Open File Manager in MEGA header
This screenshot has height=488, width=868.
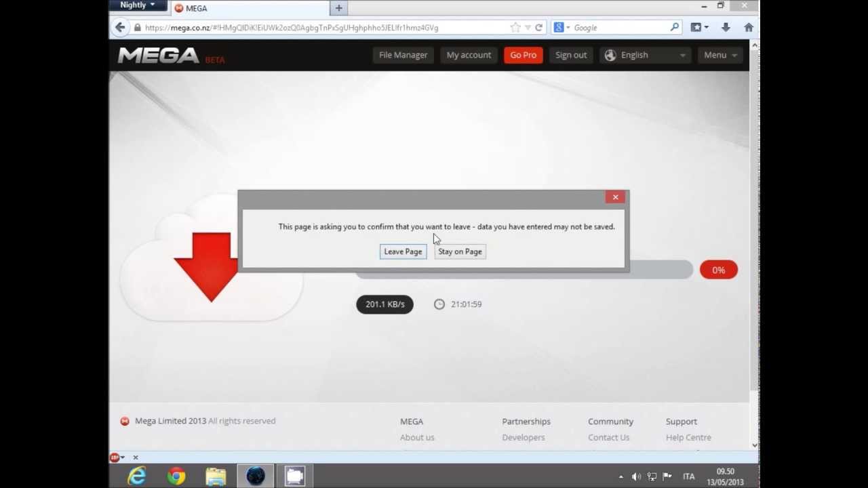[403, 55]
